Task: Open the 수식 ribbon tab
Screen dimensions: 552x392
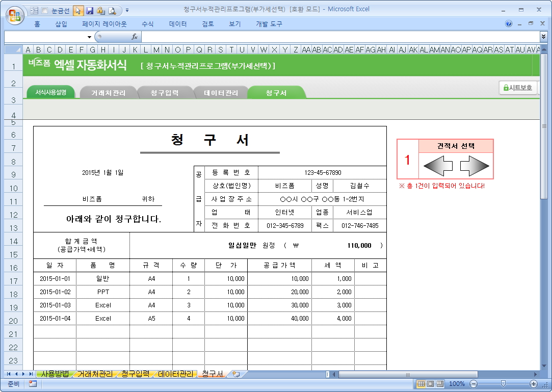Action: pos(147,24)
